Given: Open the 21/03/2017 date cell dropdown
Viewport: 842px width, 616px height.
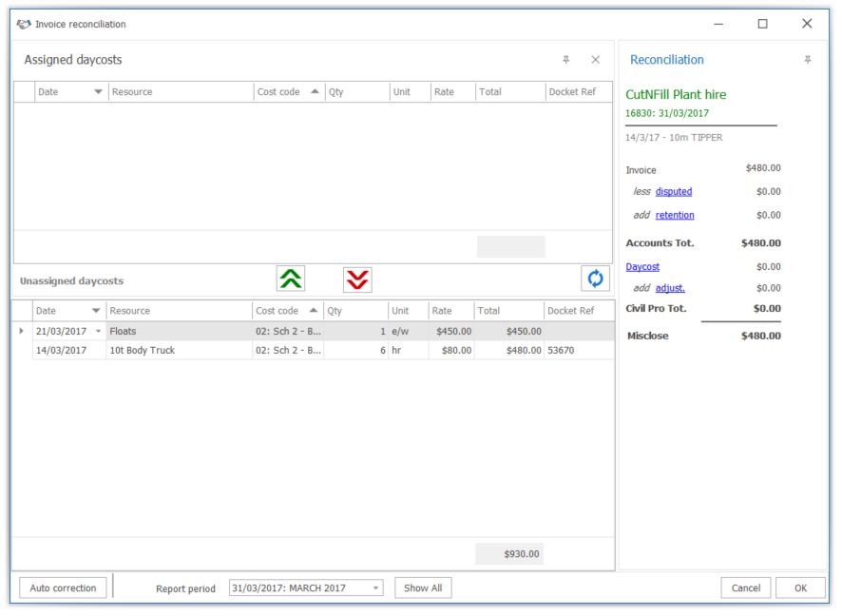Looking at the screenshot, I should (x=98, y=332).
